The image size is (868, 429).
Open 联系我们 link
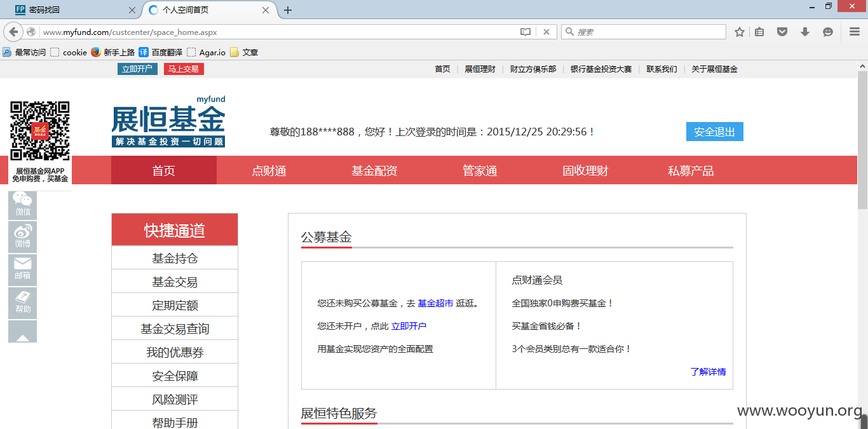tap(661, 69)
